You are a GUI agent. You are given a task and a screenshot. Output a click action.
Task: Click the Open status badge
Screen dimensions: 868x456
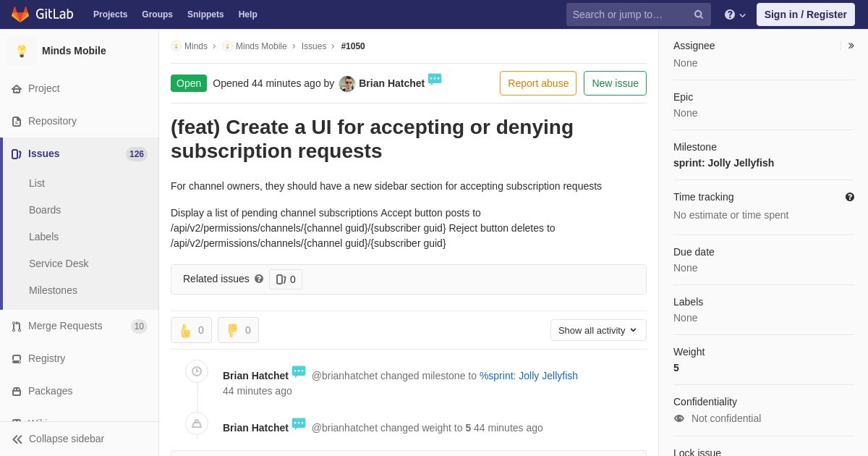(189, 83)
